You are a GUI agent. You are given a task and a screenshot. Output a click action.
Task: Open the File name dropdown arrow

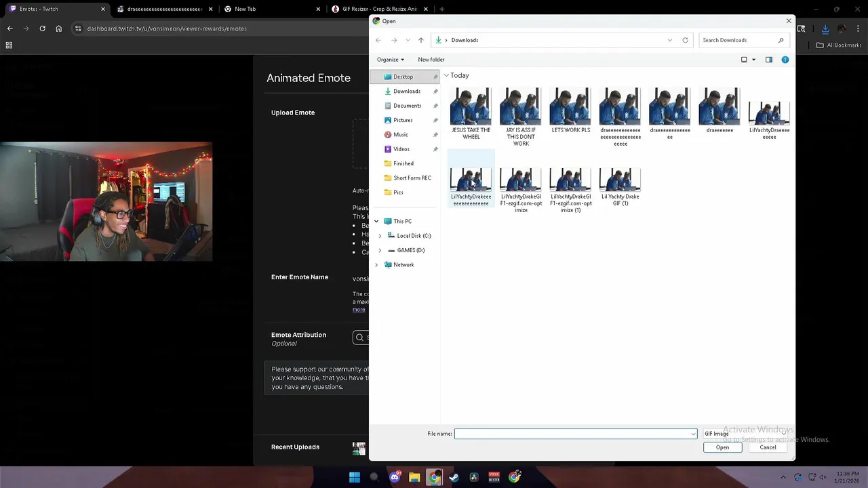[693, 434]
